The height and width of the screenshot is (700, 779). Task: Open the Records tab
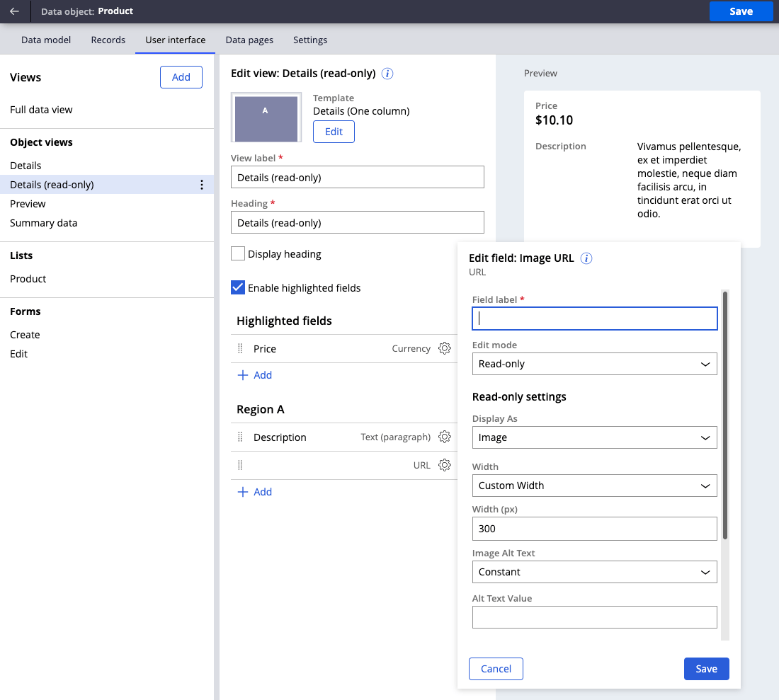pos(108,40)
